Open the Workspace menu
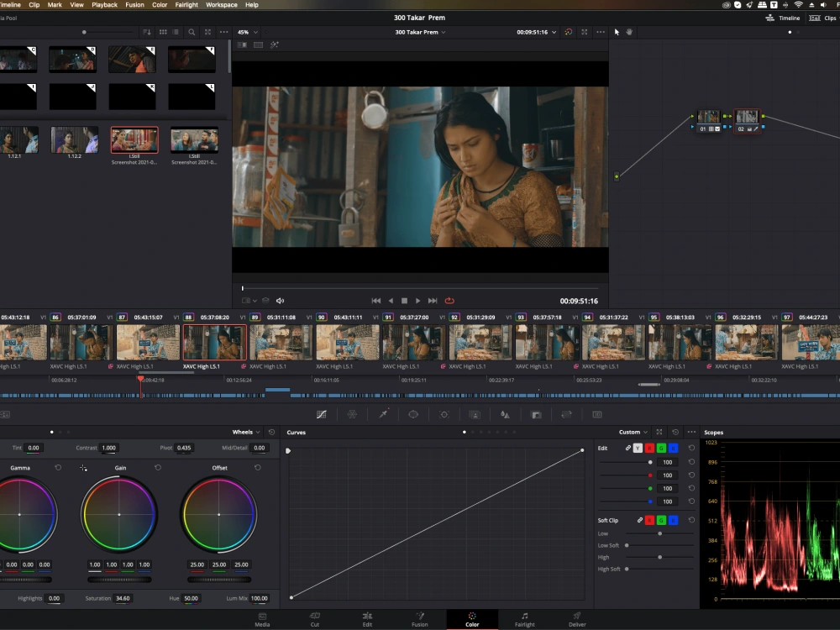 coord(222,5)
